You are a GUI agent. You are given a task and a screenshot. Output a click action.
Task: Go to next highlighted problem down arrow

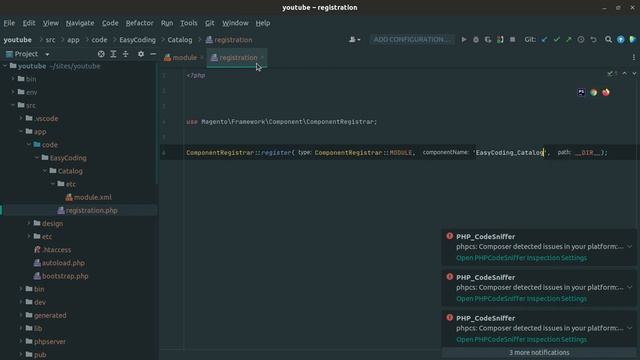[x=634, y=73]
